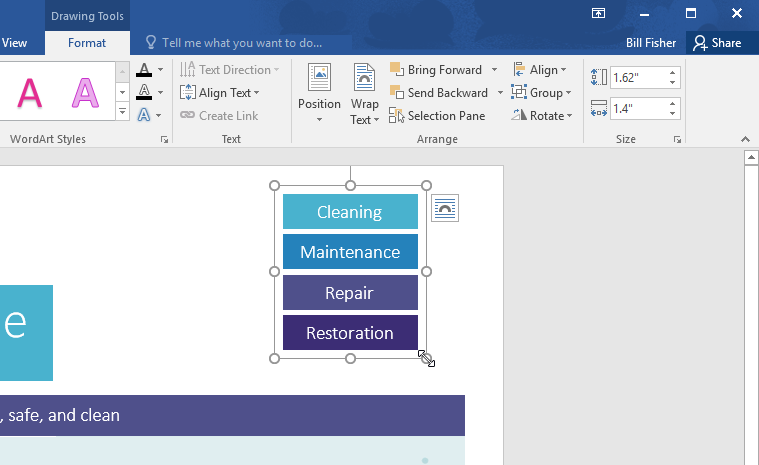The image size is (759, 465).
Task: Click in the Tell me search box
Action: pos(242,43)
